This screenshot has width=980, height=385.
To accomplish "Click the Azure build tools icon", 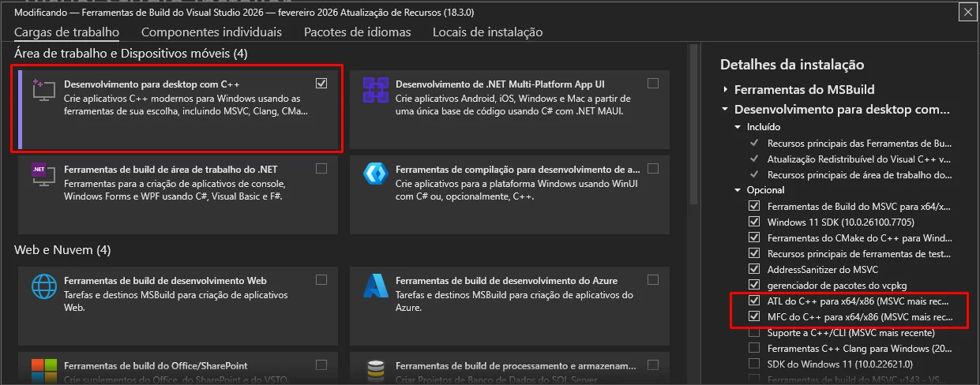I will coord(376,287).
